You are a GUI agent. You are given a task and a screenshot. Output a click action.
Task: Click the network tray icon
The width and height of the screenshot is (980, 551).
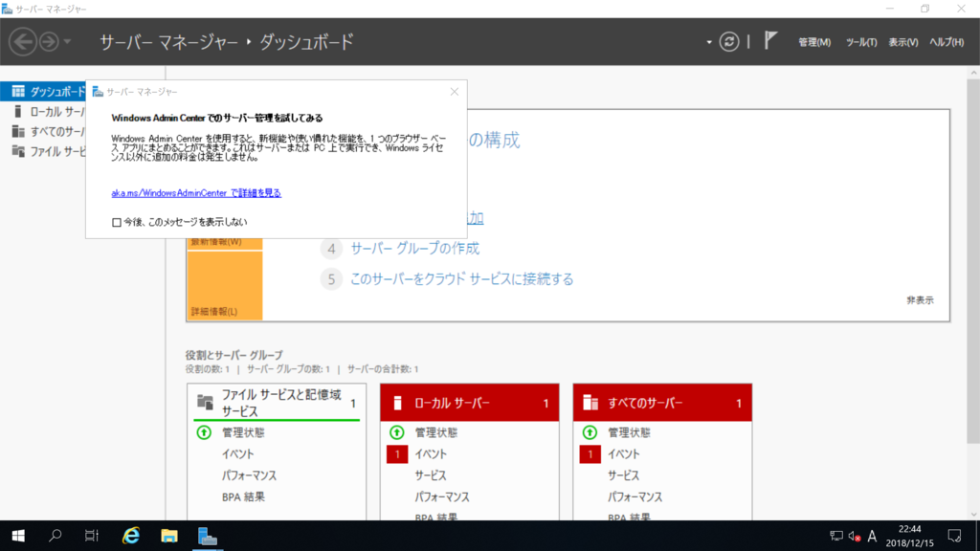[x=836, y=536]
